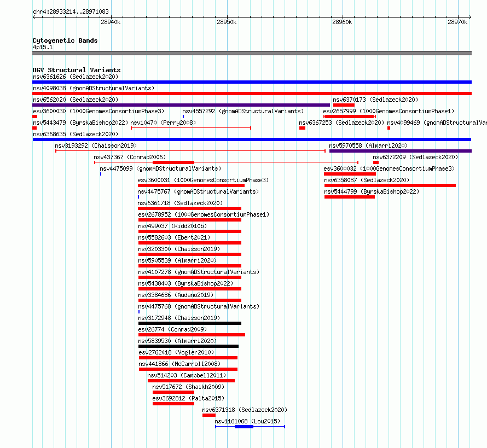Click the DGV Structural Variants track title
487x448 pixels.
pos(77,70)
